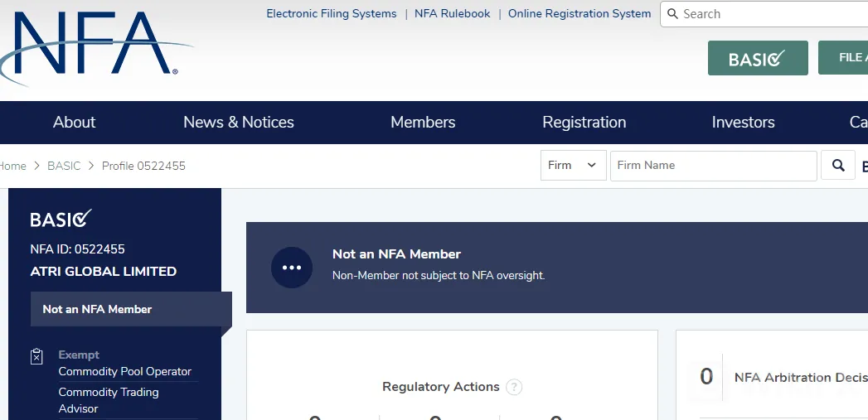This screenshot has height=420, width=868.
Task: Click the NFA ID: 0522455 text
Action: [x=77, y=249]
